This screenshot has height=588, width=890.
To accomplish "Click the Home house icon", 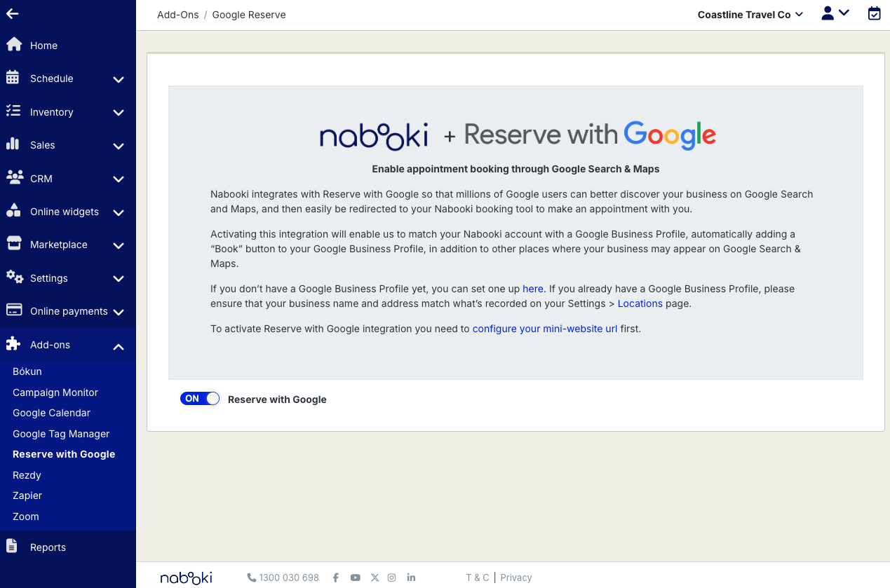I will 13,45.
